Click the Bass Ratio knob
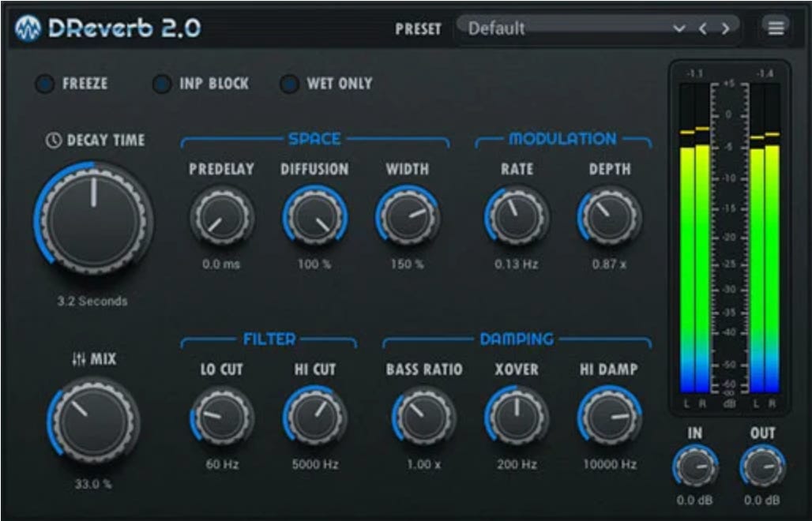 (423, 418)
